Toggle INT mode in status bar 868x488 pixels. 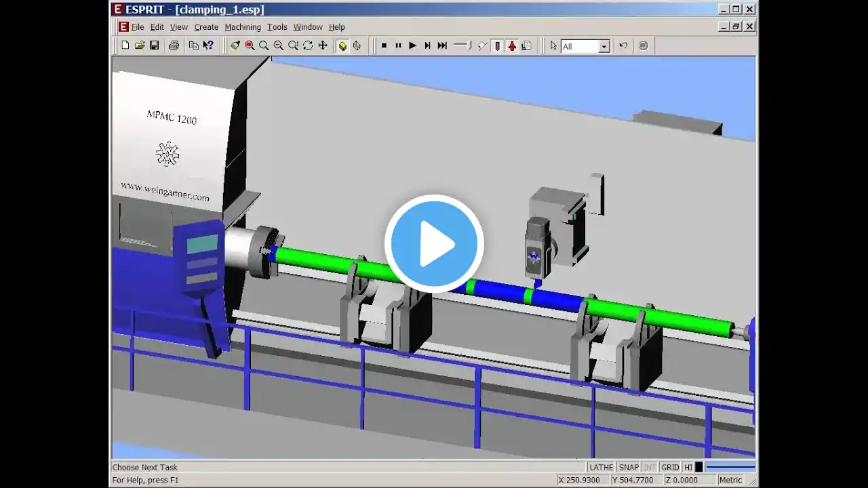click(x=650, y=467)
